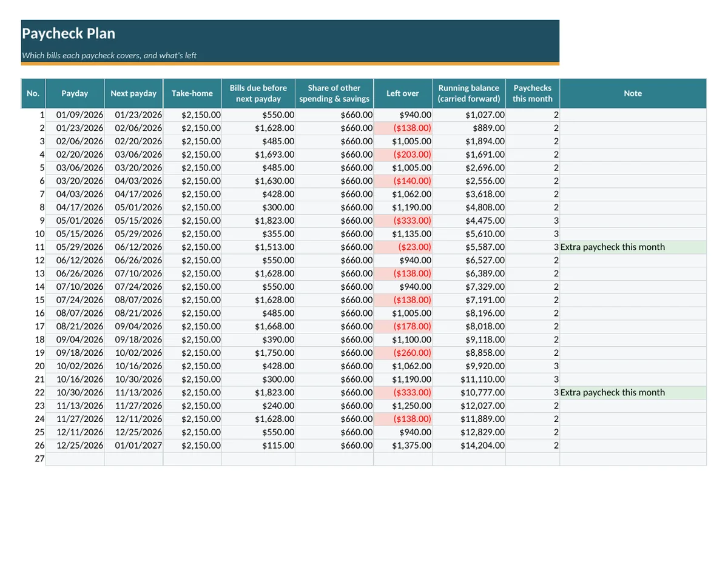Select payday cell 09/18/2026
Screen dimensions: 728x562
tap(75, 353)
